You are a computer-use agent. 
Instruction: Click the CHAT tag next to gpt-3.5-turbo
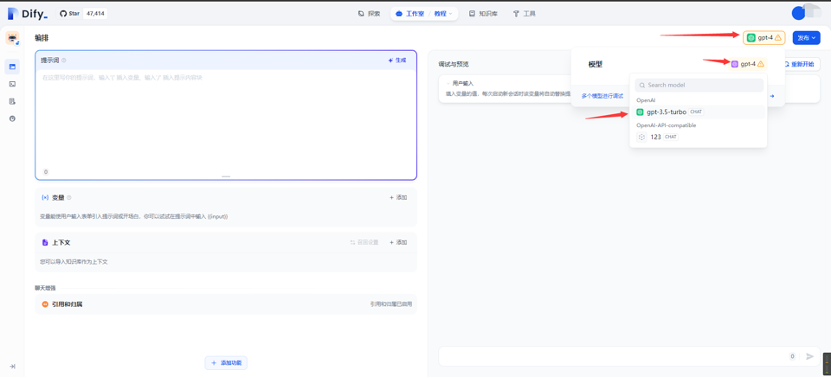(696, 112)
